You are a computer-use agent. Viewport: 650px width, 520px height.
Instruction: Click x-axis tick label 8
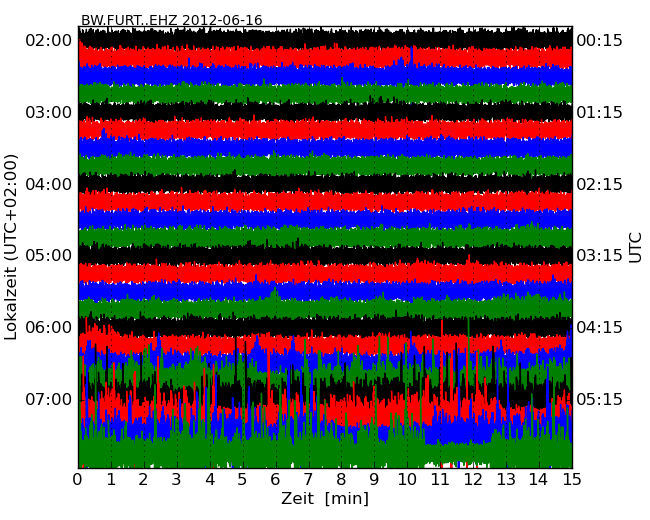point(341,479)
